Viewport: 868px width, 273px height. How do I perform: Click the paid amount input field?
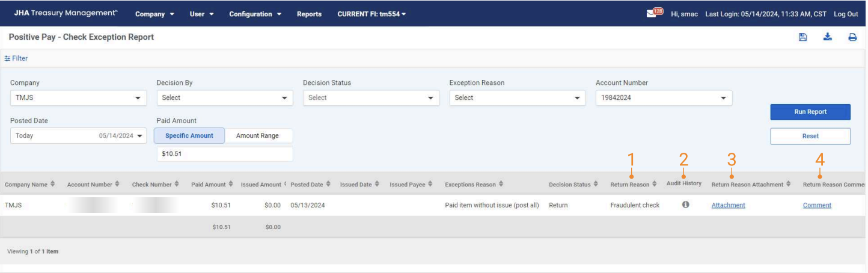[x=224, y=154]
